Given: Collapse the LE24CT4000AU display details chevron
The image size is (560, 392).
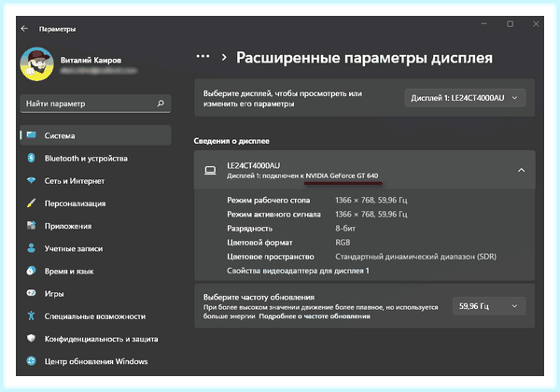Looking at the screenshot, I should pyautogui.click(x=521, y=170).
